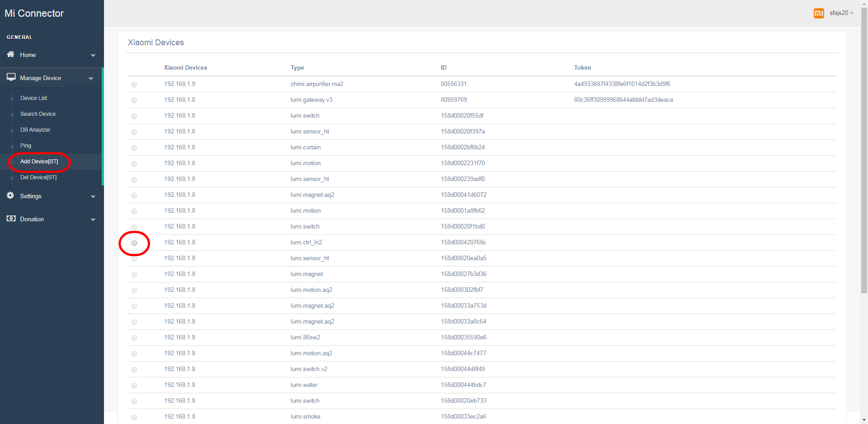This screenshot has width=868, height=424.
Task: Click the Xiaomi Devices column header
Action: coord(185,68)
